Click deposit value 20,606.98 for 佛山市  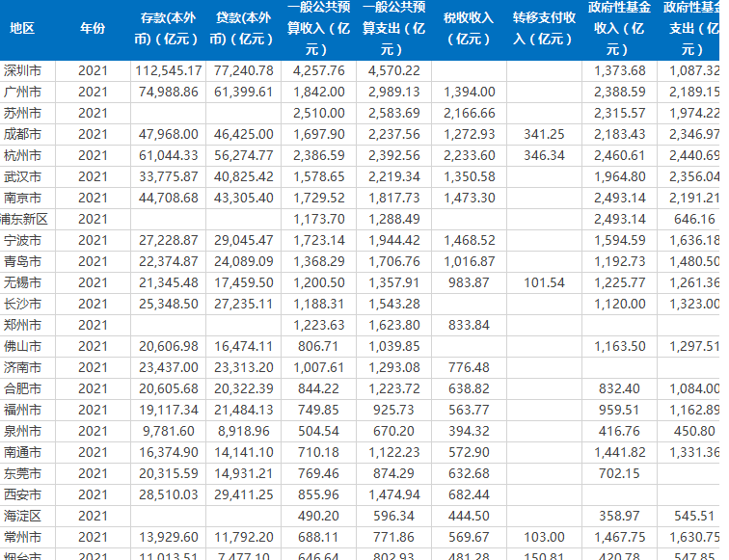point(169,347)
